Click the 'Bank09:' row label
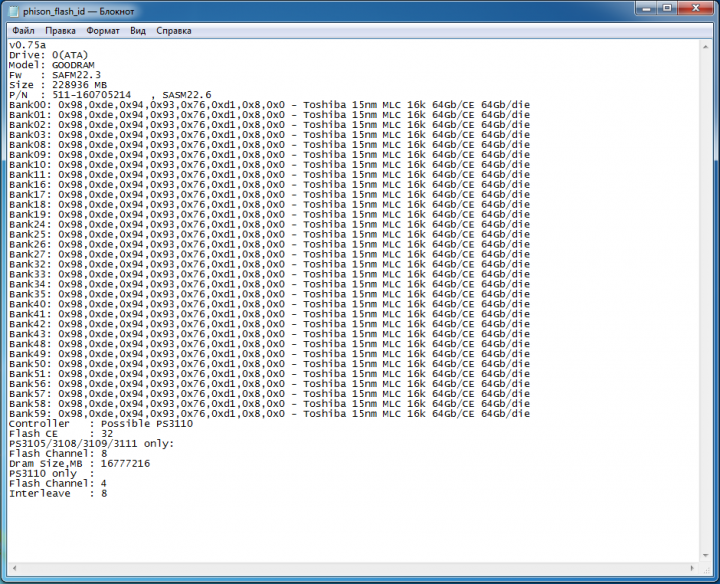 (x=30, y=155)
